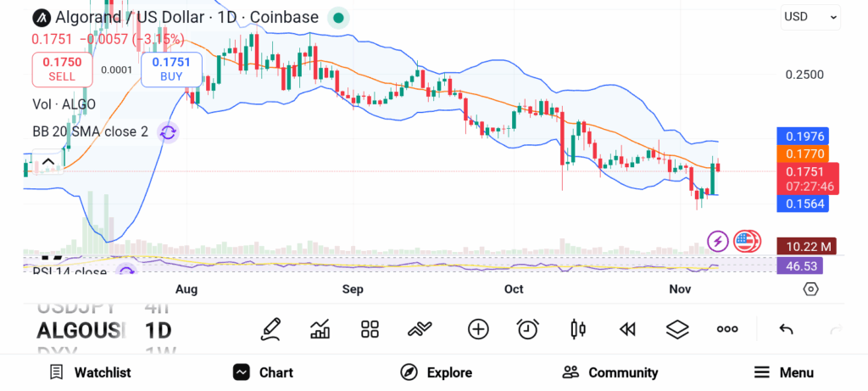
Task: Undo the last chart action
Action: [x=786, y=329]
